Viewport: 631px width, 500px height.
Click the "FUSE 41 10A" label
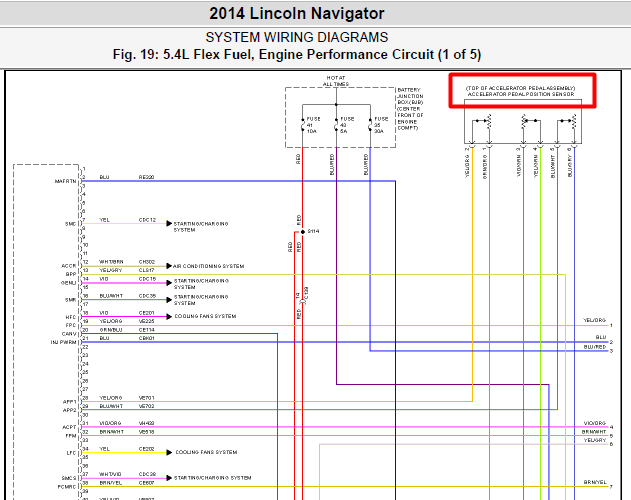coord(313,125)
